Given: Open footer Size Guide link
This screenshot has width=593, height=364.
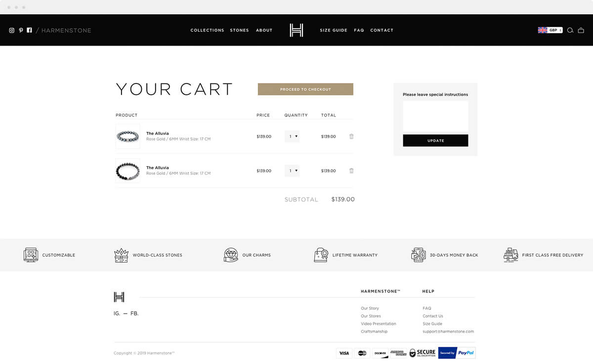Looking at the screenshot, I should point(432,324).
